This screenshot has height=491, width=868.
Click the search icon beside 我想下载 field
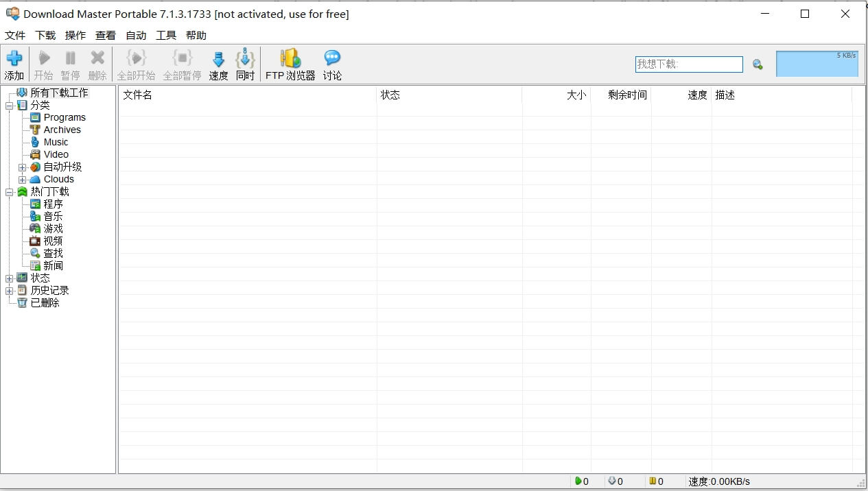tap(758, 64)
